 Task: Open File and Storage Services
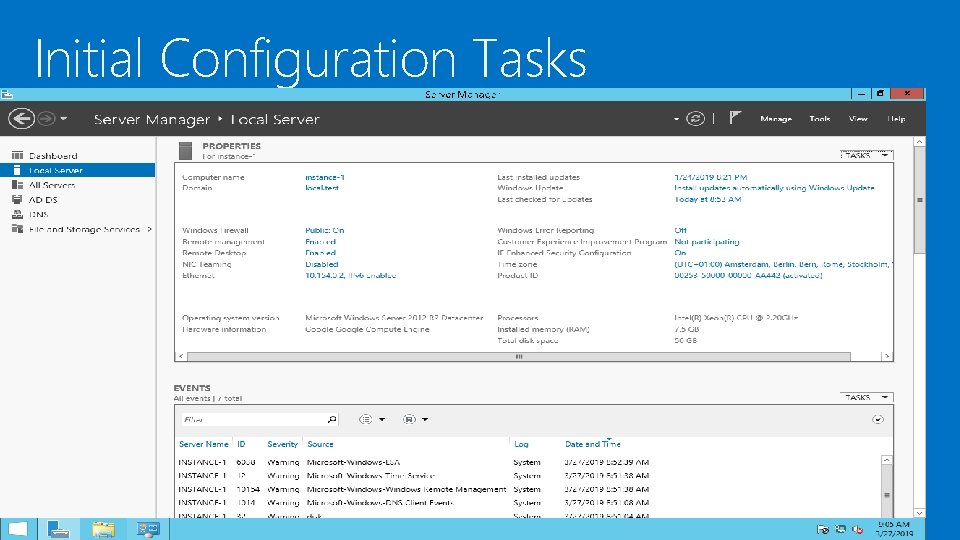(84, 229)
